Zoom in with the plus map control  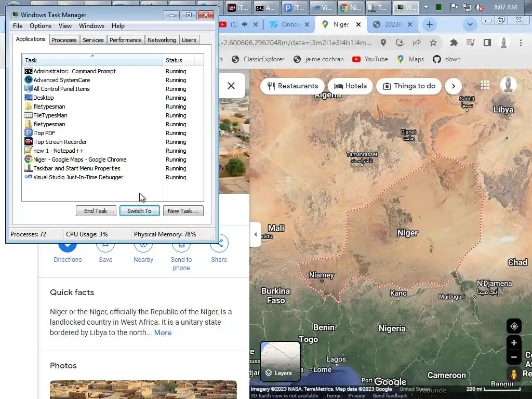tap(514, 343)
